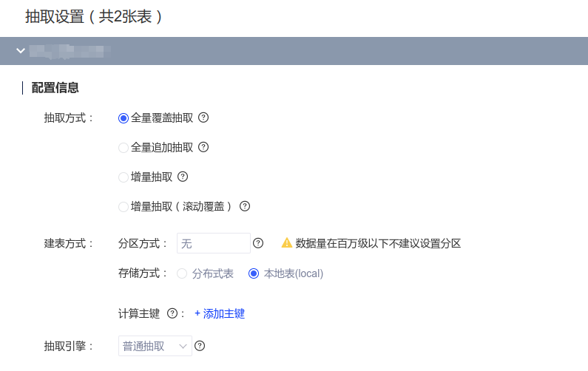Click help icon next to 增量抽取
588x371 pixels.
(x=183, y=177)
